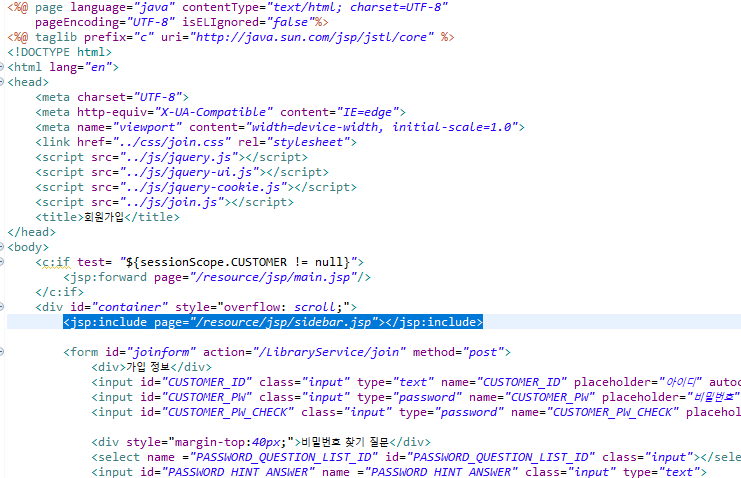Click the "../css/join.css" href value
The width and height of the screenshot is (741, 478).
tap(172, 142)
